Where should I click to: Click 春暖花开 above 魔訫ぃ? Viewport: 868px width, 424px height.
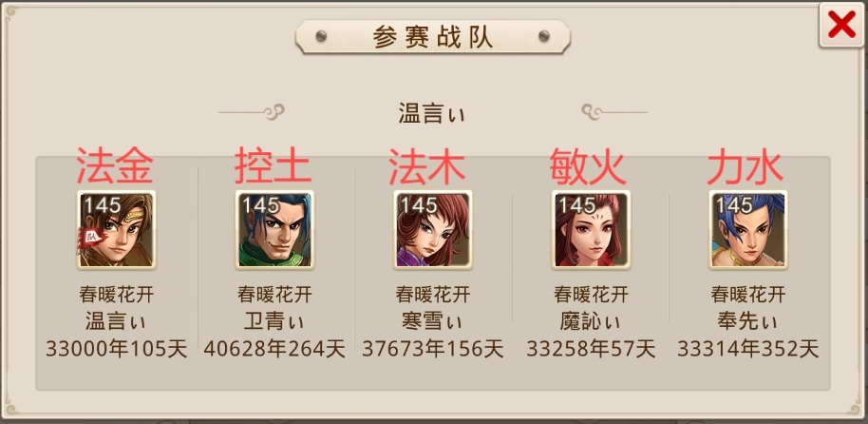pos(591,295)
